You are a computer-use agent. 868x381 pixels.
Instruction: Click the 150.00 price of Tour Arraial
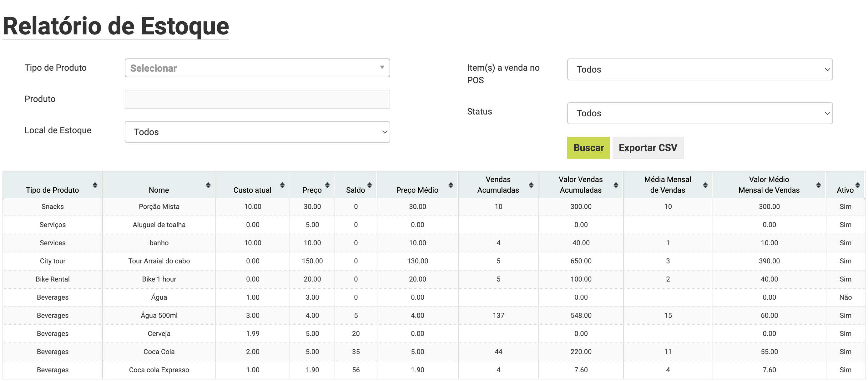[312, 261]
